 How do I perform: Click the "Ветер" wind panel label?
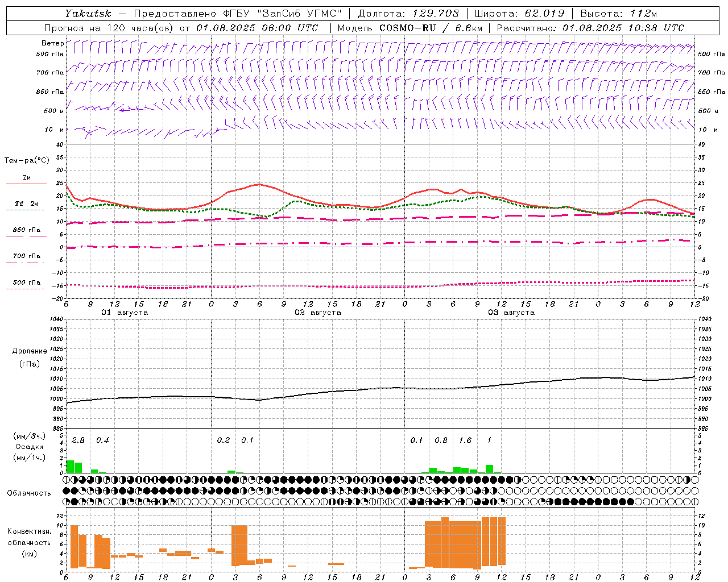tap(52, 43)
